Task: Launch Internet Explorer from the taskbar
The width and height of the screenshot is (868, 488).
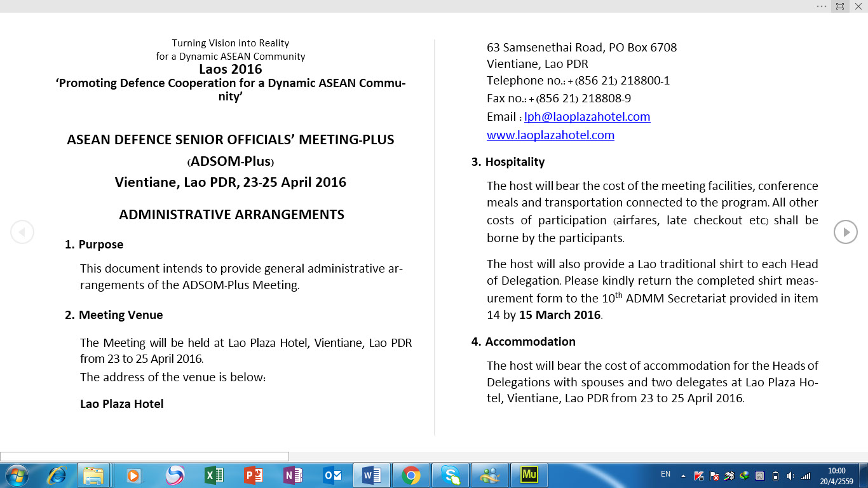Action: coord(57,475)
